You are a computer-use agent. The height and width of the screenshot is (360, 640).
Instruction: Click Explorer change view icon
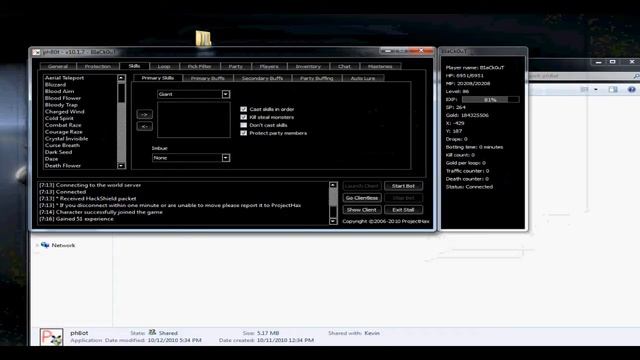(x=584, y=89)
